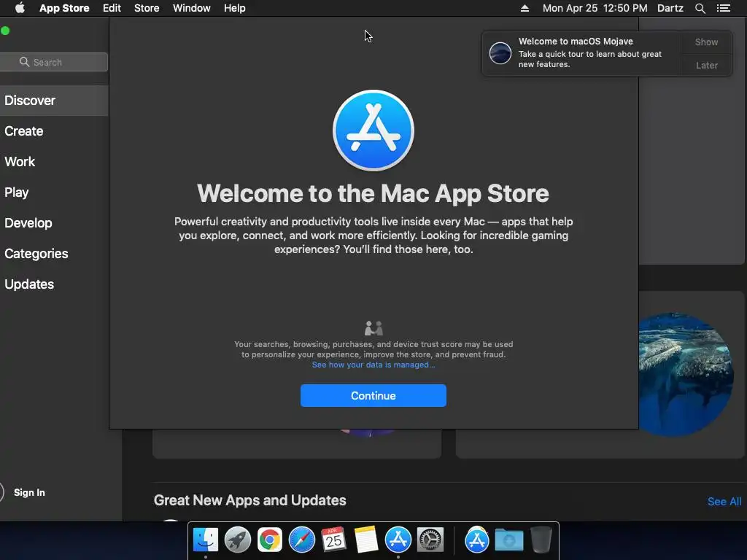Launch Launchpad rocket icon in dock
This screenshot has width=747, height=560.
(x=238, y=540)
